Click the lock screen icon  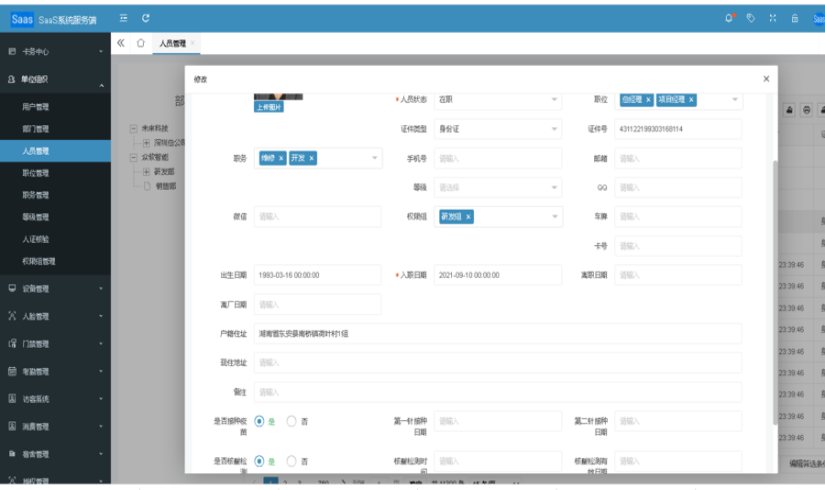click(795, 18)
